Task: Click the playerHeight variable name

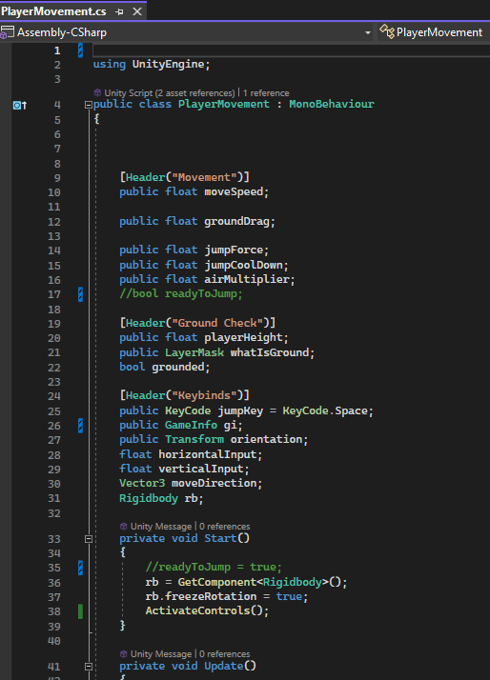Action: [x=243, y=337]
